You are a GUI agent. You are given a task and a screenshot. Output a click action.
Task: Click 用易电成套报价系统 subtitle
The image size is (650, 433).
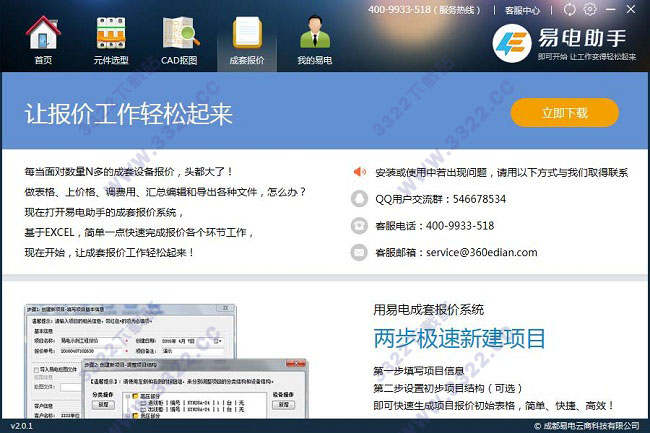coord(428,310)
